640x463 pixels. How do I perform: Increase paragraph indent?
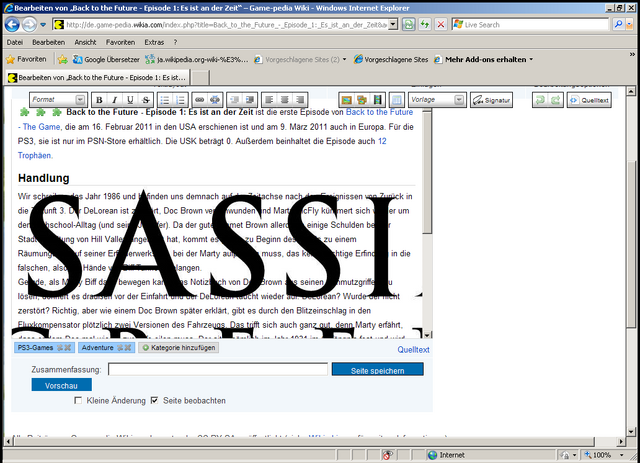[250, 100]
